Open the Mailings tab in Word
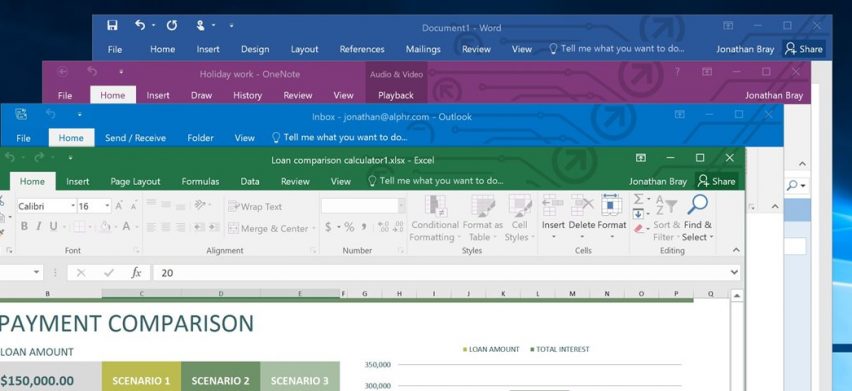The width and height of the screenshot is (852, 391). coord(423,49)
